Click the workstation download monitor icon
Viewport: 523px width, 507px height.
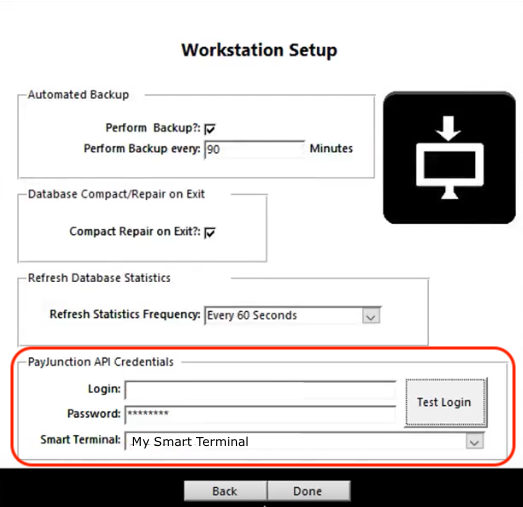pyautogui.click(x=449, y=157)
